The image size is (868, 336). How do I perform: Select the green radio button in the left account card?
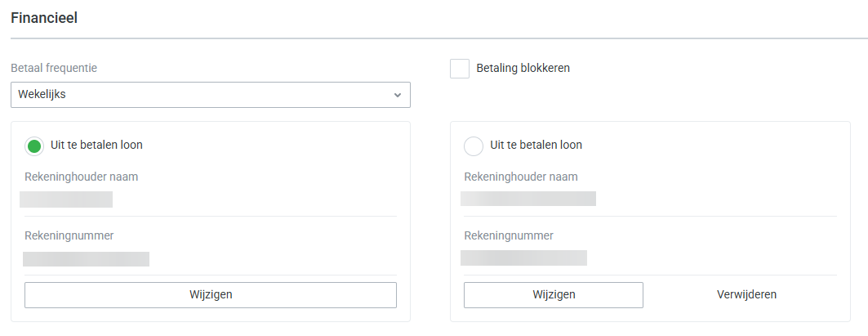34,146
